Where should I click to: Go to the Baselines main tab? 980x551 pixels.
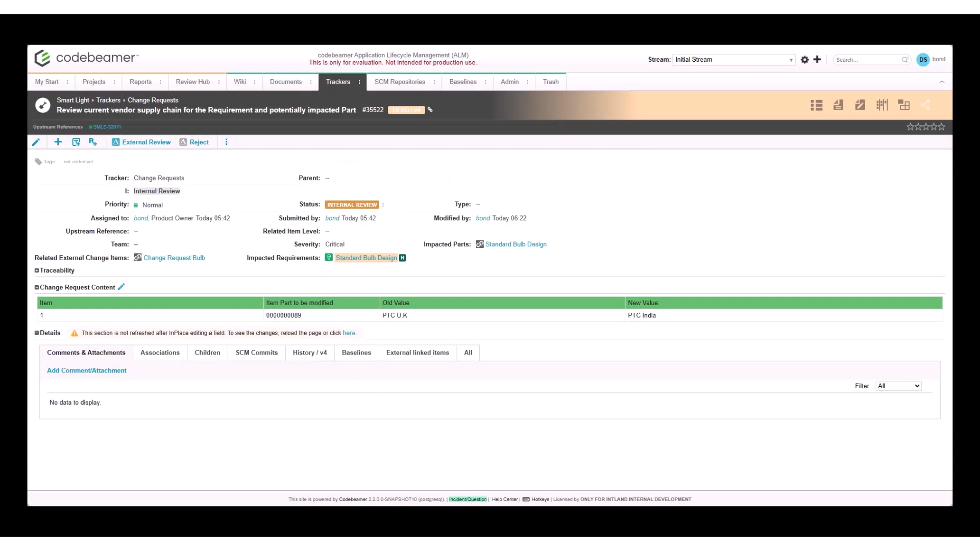[x=463, y=82]
